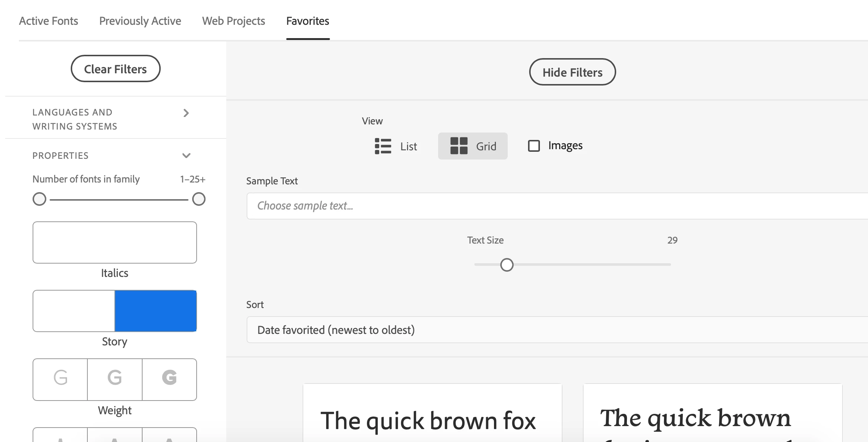Click the Text Size slider handle
The width and height of the screenshot is (868, 442).
507,265
